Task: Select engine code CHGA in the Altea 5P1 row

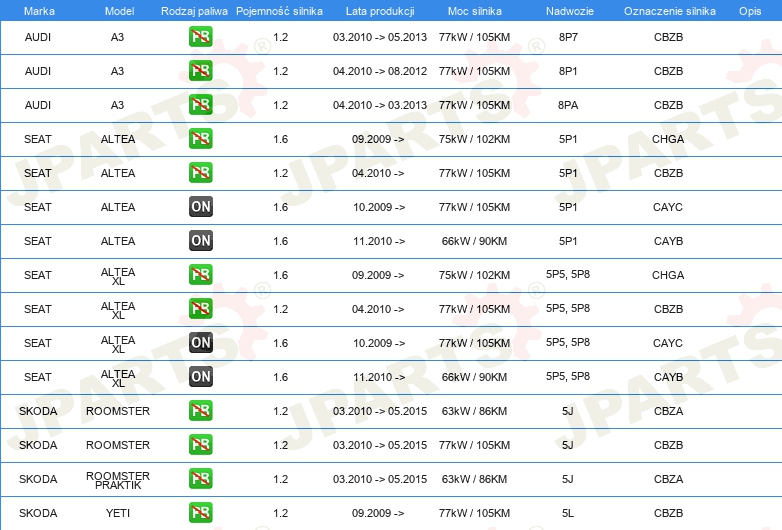Action: point(668,139)
